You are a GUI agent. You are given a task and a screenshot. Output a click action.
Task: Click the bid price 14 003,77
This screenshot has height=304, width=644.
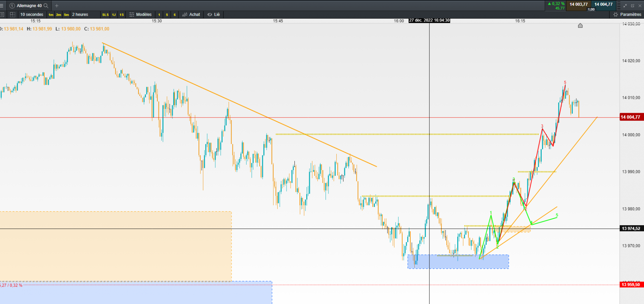click(x=579, y=4)
